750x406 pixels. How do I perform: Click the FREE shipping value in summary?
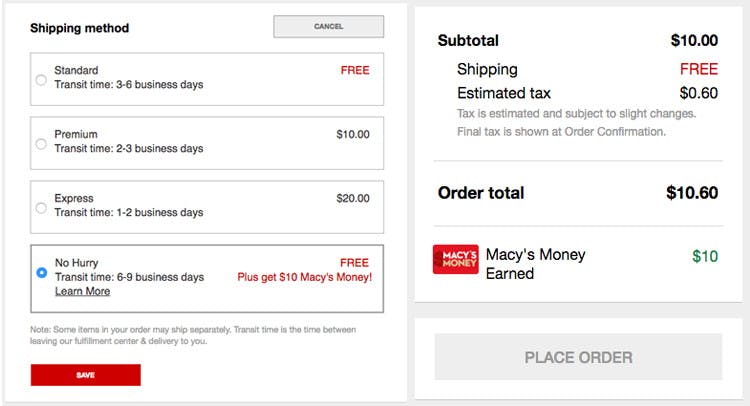(x=699, y=69)
